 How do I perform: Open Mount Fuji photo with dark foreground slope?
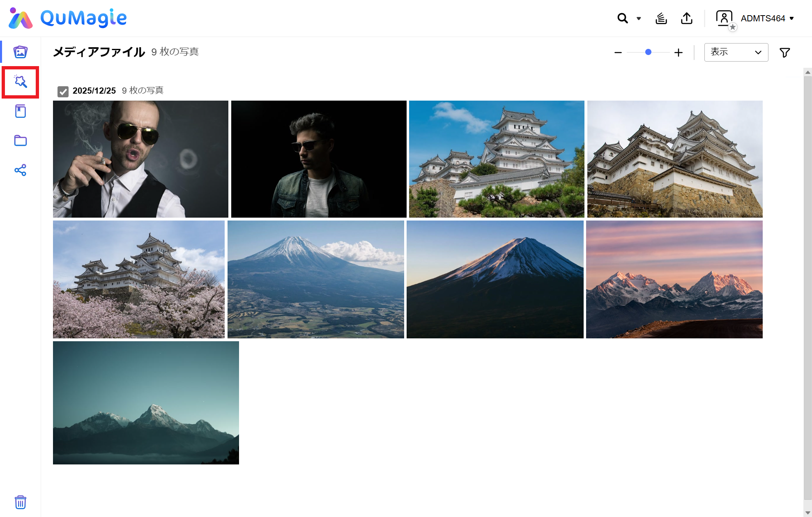(x=495, y=279)
